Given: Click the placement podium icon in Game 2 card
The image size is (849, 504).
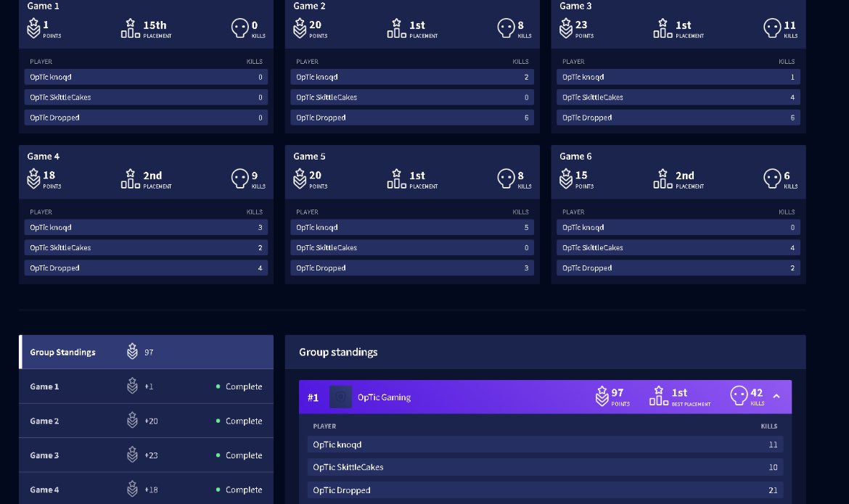Looking at the screenshot, I should click(x=397, y=28).
